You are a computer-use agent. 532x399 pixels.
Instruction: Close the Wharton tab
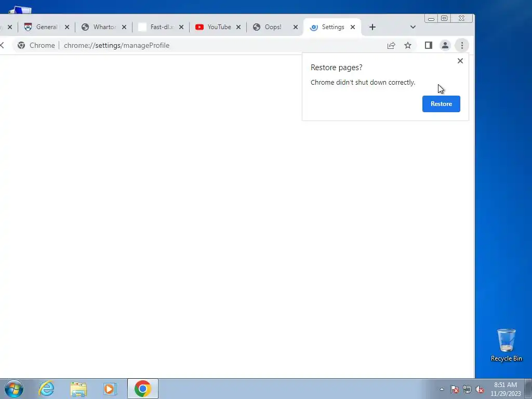(124, 27)
